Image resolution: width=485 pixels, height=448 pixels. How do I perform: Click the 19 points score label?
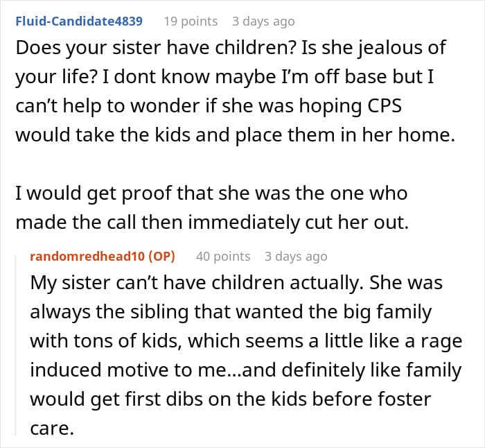pos(191,21)
